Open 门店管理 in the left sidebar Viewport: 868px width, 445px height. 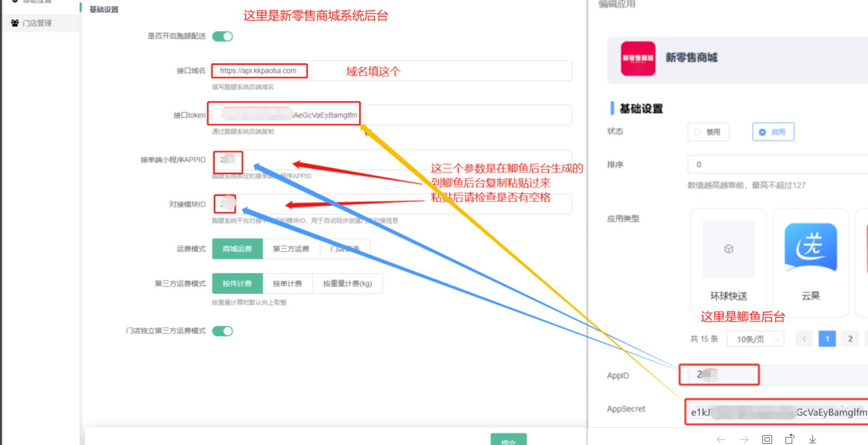(37, 24)
